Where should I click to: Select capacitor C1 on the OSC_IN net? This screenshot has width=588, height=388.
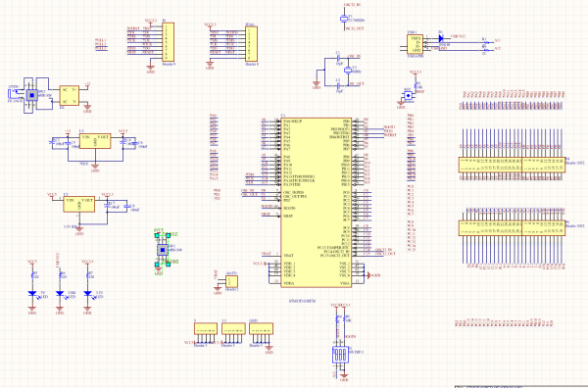[338, 58]
